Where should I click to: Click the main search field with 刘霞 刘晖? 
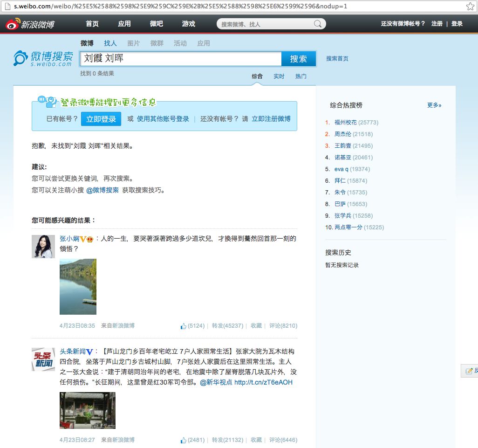pyautogui.click(x=180, y=59)
